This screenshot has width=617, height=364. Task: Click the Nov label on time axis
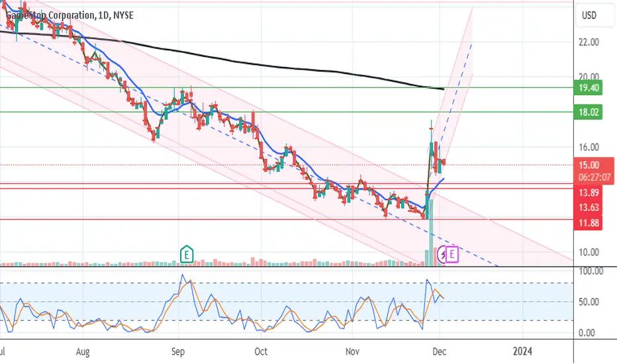point(352,351)
